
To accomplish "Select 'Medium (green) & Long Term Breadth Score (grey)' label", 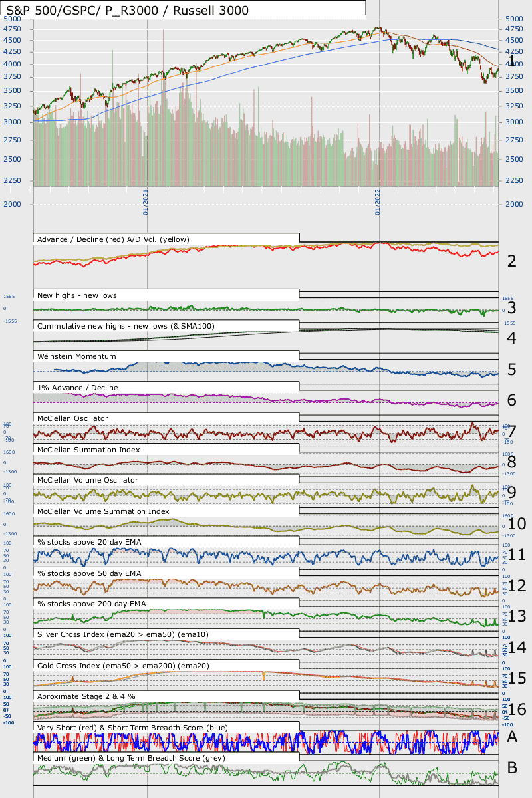I will click(x=131, y=758).
